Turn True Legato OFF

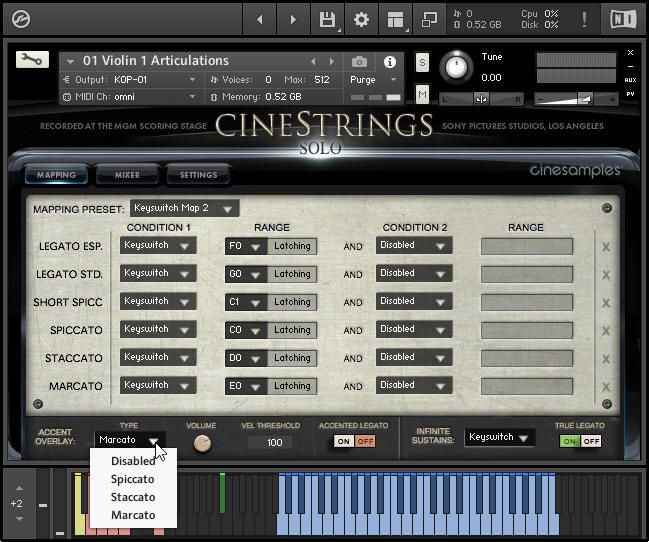point(591,441)
